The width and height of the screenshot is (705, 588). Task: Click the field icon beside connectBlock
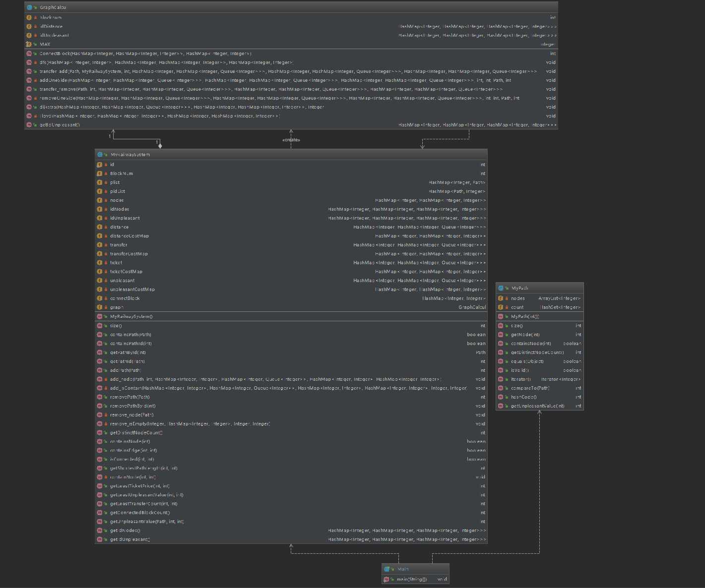coord(100,298)
